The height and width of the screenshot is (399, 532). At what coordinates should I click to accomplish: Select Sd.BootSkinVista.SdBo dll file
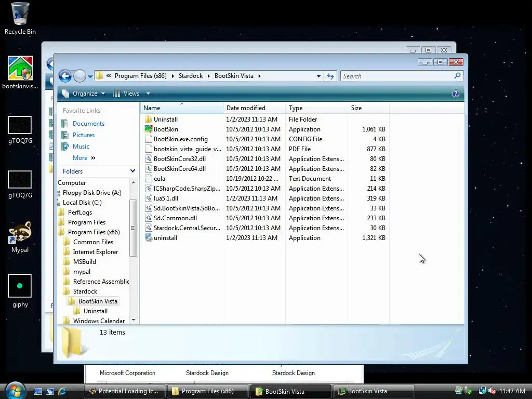coord(187,208)
